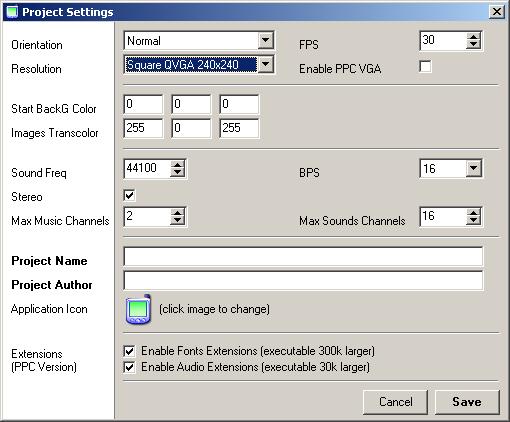Click the 'Max Sounds Channels' label
The width and height of the screenshot is (510, 422).
pyautogui.click(x=352, y=221)
